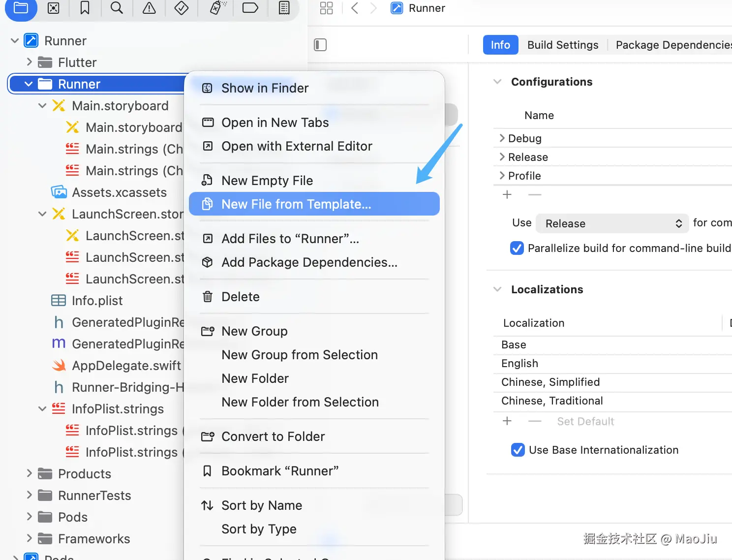This screenshot has width=732, height=560.
Task: Add a configuration with the plus button
Action: (x=507, y=195)
